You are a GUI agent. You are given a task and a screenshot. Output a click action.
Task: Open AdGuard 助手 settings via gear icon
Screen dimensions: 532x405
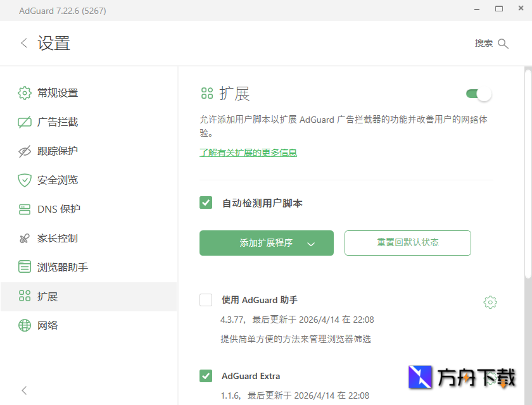[x=490, y=302]
